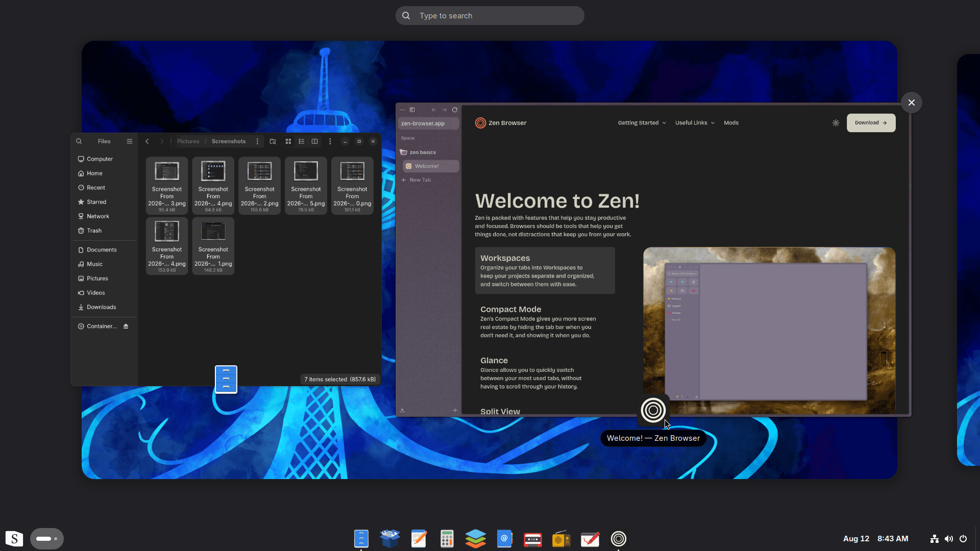Image resolution: width=980 pixels, height=551 pixels.
Task: Select the Welcome! tab in Zen
Action: click(x=431, y=166)
